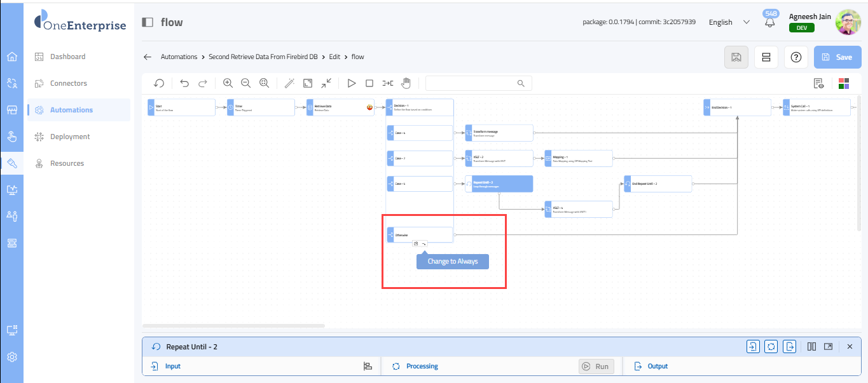The width and height of the screenshot is (868, 383).
Task: Click the magic wand auto-layout icon
Action: coord(289,83)
